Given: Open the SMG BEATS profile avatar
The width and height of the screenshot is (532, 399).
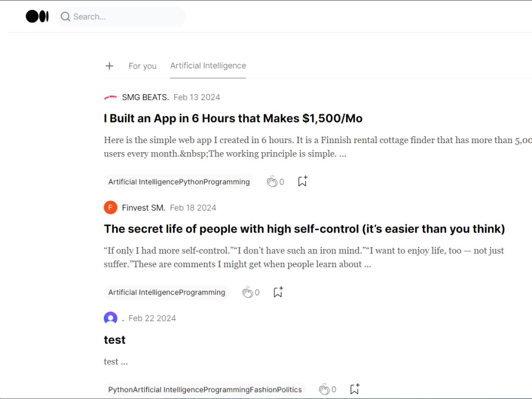Looking at the screenshot, I should 110,97.
